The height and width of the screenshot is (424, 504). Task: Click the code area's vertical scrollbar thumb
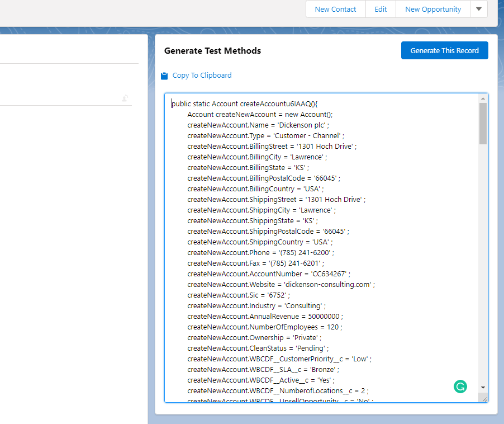pos(483,123)
